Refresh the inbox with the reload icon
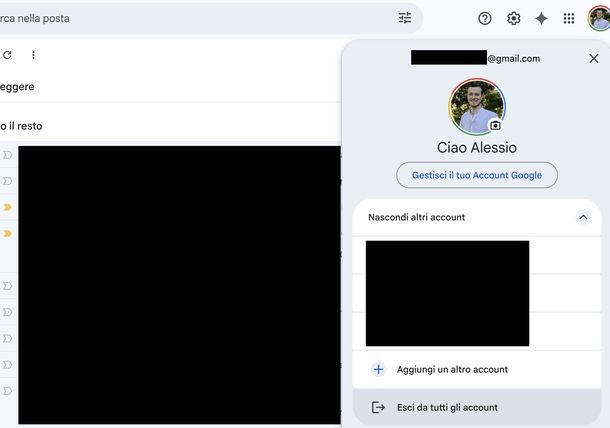 click(x=7, y=55)
